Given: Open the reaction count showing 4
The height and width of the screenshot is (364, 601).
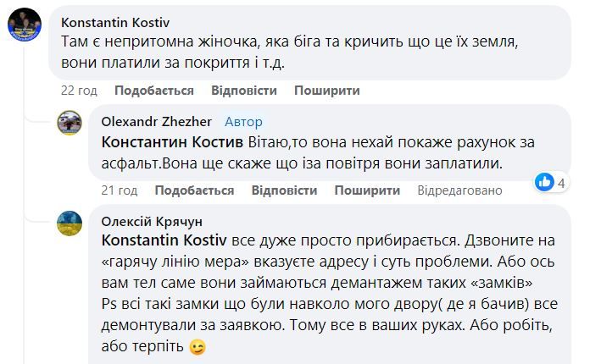Looking at the screenshot, I should click(561, 182).
